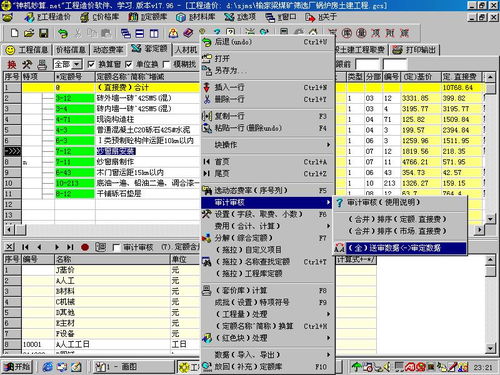The height and width of the screenshot is (375, 500).
Task: Go to last record in lower navigator
Action: [70, 247]
